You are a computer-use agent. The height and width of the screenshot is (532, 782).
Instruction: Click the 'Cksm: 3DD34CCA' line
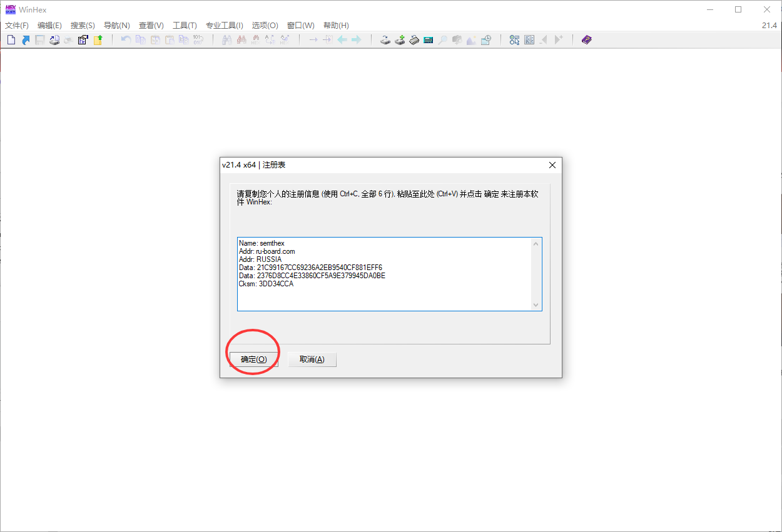coord(266,284)
